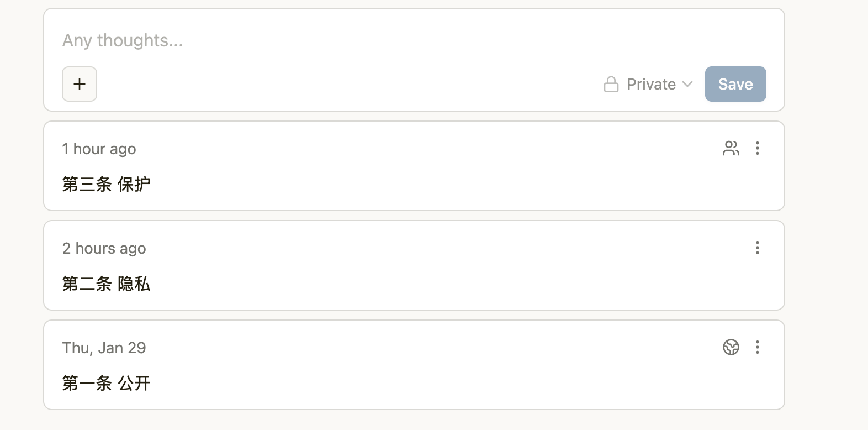Open the "2 hours ago" timestamp link
This screenshot has width=868, height=430.
[x=104, y=249]
